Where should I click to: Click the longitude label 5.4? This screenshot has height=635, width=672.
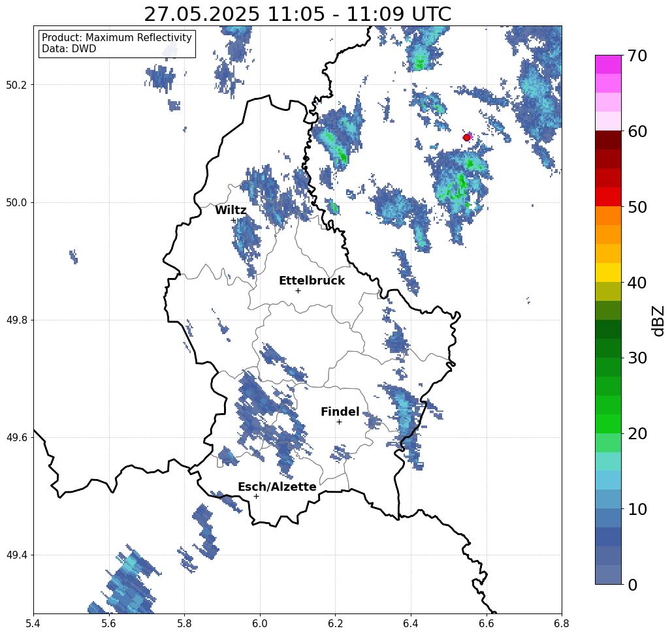point(33,623)
